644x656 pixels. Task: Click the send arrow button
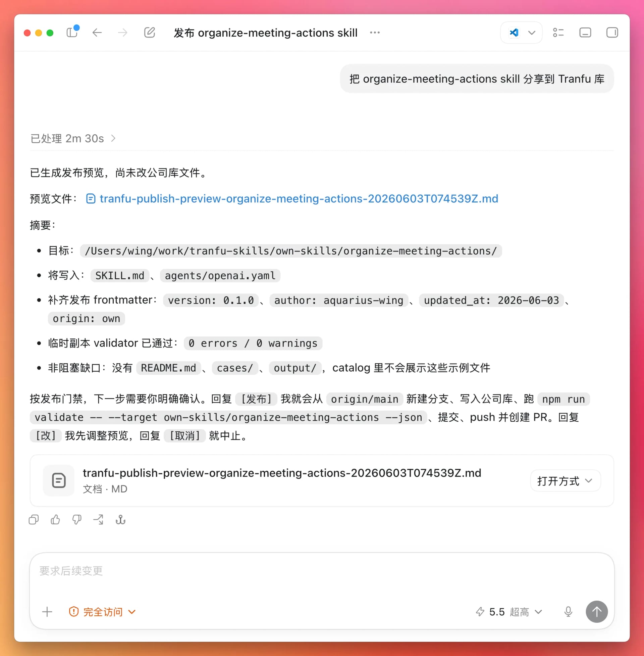(597, 611)
